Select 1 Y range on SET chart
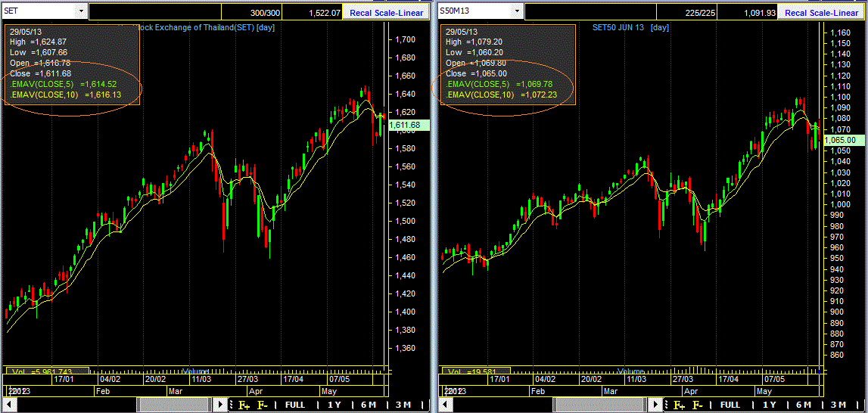 click(x=334, y=405)
